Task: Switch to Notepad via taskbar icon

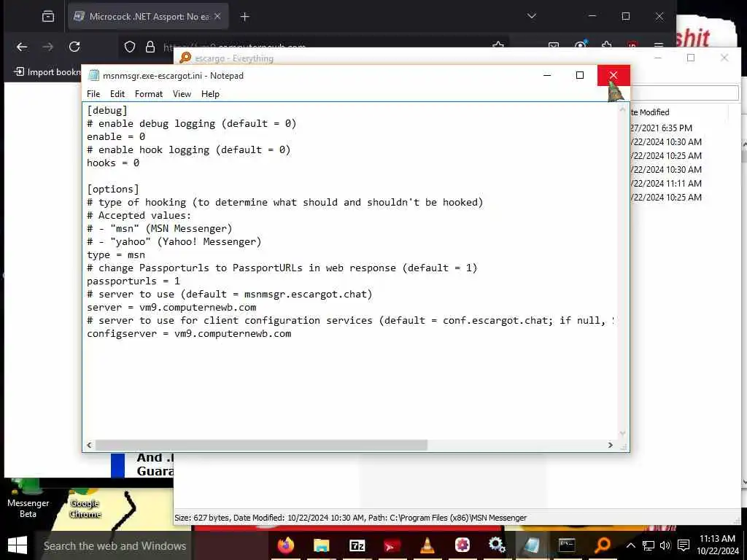Action: 532,545
